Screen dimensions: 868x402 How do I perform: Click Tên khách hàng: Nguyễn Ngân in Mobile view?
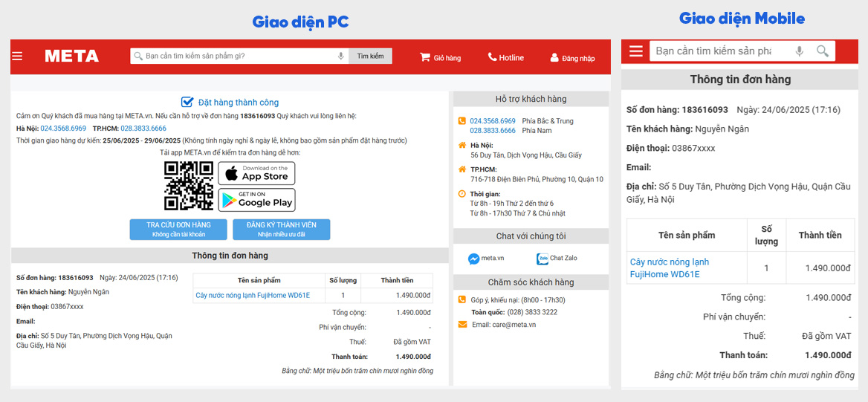pos(687,129)
